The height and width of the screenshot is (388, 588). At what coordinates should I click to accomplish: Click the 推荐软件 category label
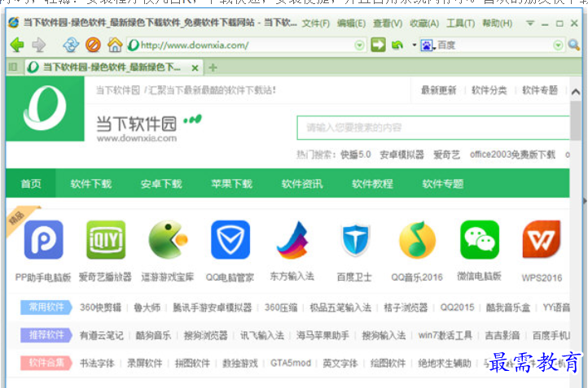(46, 335)
